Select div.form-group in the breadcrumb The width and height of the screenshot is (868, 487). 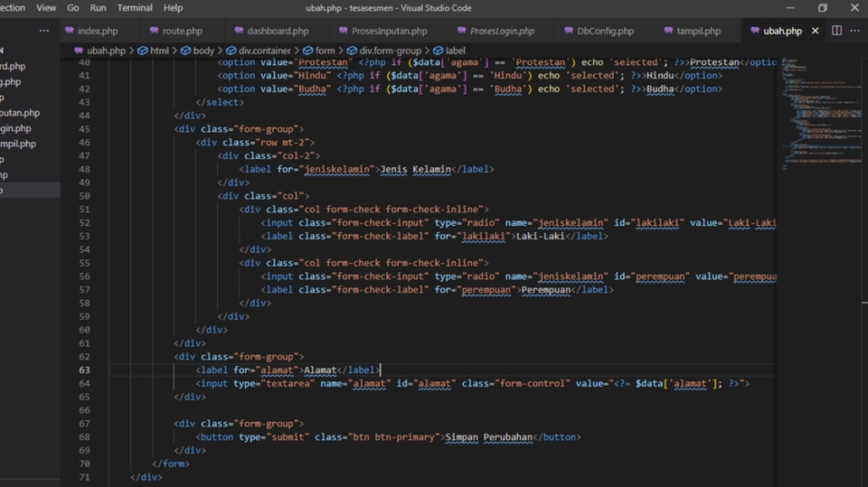[x=391, y=51]
